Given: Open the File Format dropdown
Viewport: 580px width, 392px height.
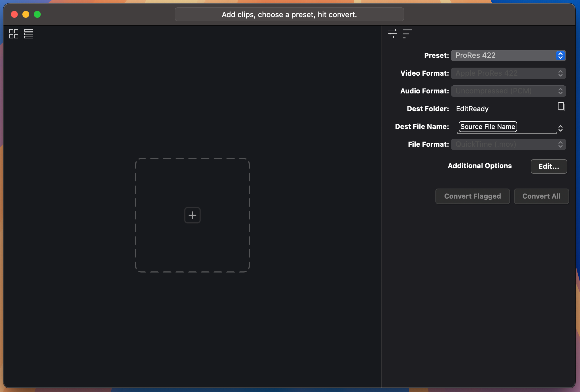Looking at the screenshot, I should point(508,144).
